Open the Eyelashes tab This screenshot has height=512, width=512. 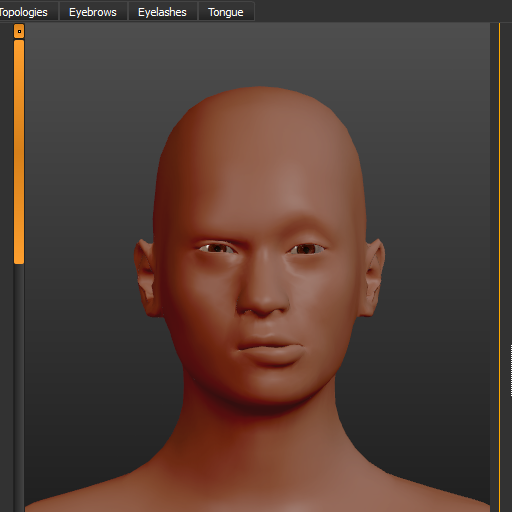pyautogui.click(x=162, y=12)
